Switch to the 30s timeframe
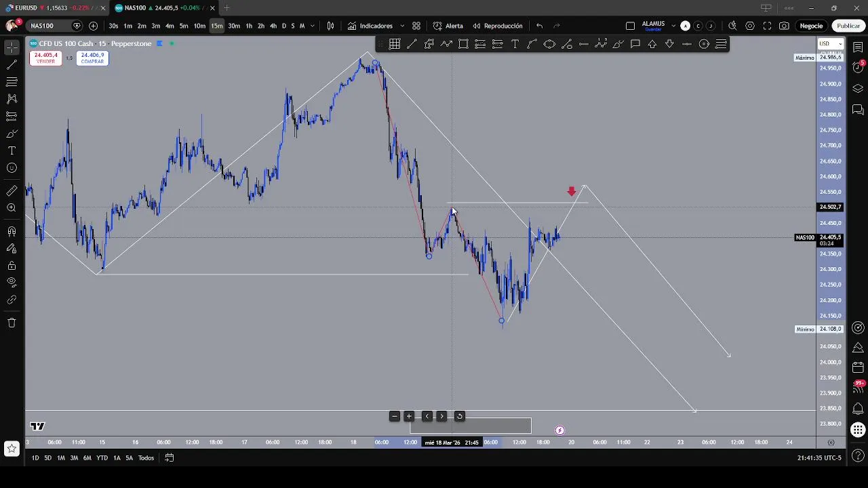Viewport: 868px width, 488px height. pos(113,26)
